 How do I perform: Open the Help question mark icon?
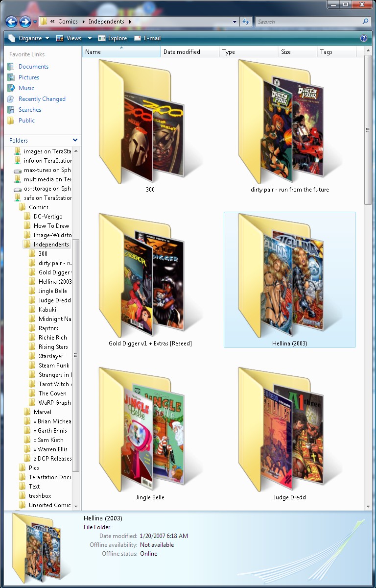(x=364, y=38)
